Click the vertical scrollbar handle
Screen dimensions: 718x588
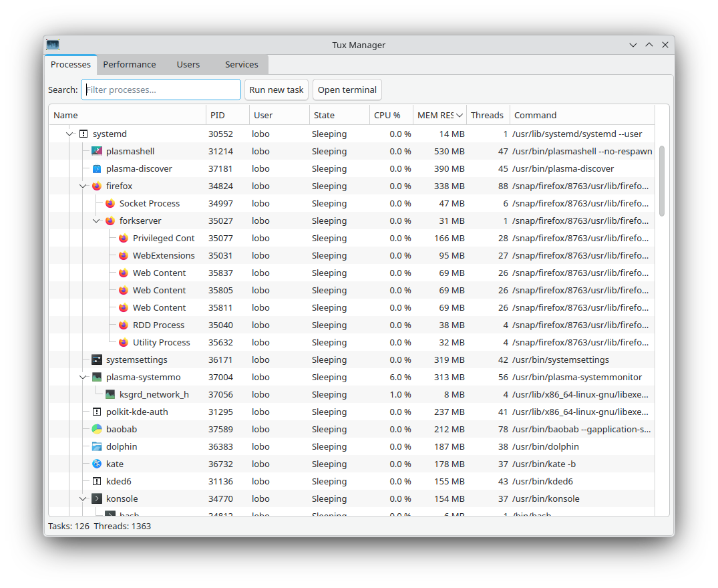(662, 181)
